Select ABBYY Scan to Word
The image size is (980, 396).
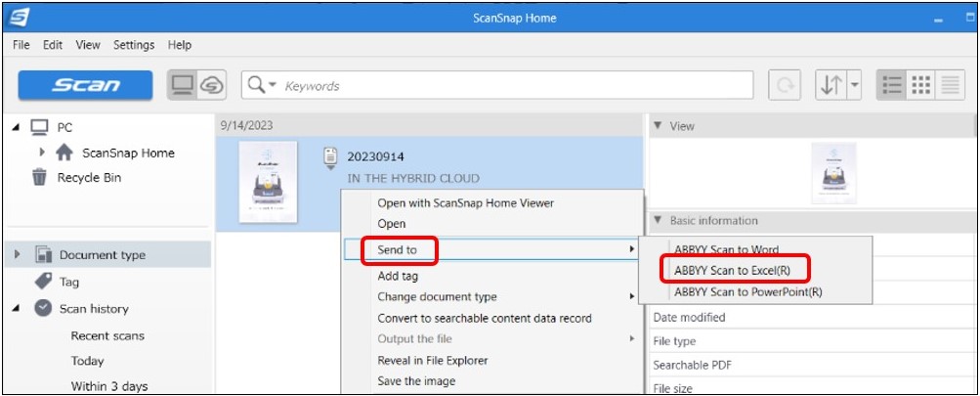pos(726,249)
